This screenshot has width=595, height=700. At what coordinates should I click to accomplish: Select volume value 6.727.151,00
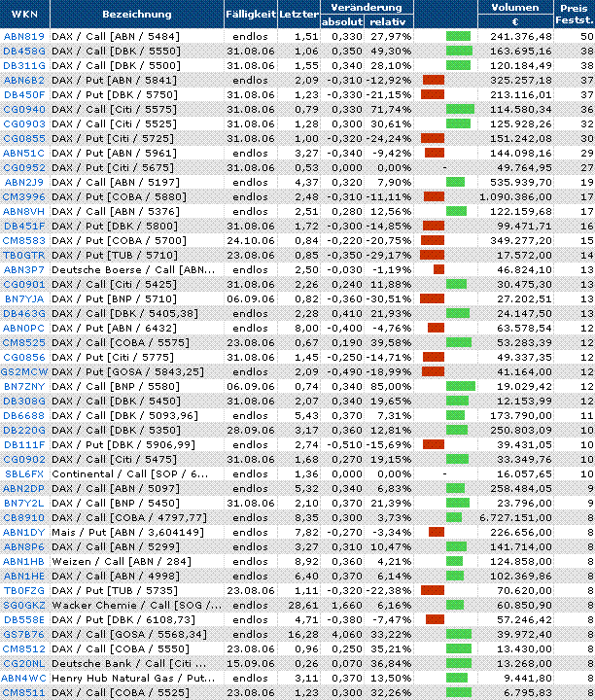pos(515,518)
